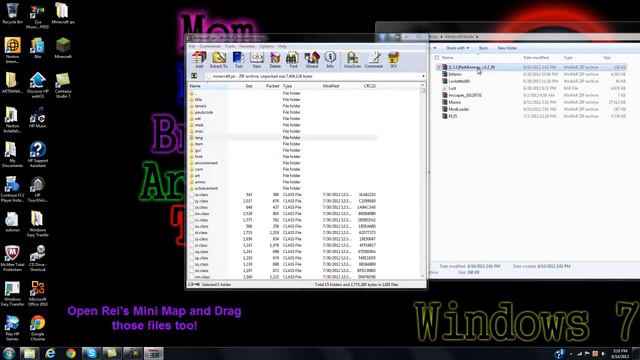Select the ModLoader archive in Explorer
This screenshot has width=640, height=360.
tap(459, 109)
